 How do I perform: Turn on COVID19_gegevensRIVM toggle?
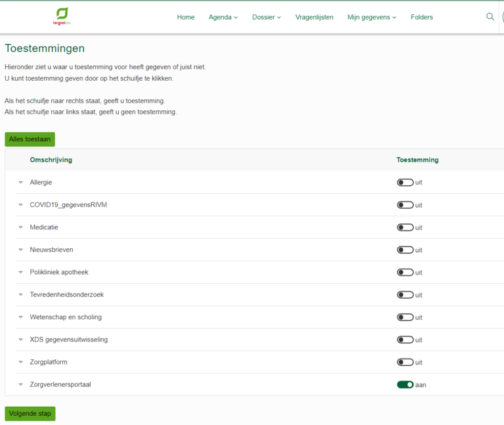tap(405, 205)
